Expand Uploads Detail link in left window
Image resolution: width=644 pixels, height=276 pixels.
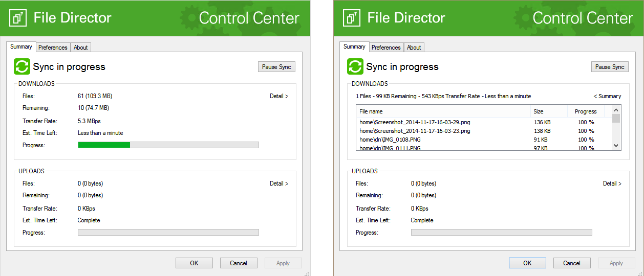[x=279, y=183]
